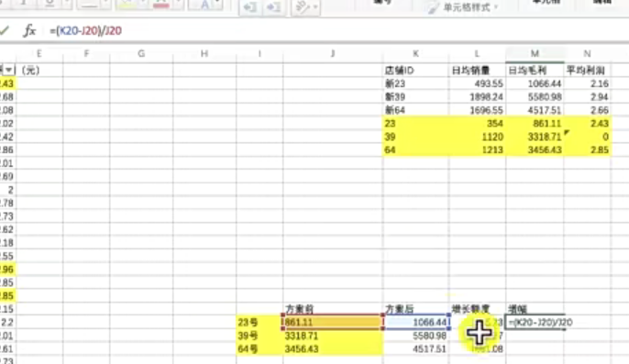Select the column M header
The width and height of the screenshot is (629, 364).
tap(535, 54)
